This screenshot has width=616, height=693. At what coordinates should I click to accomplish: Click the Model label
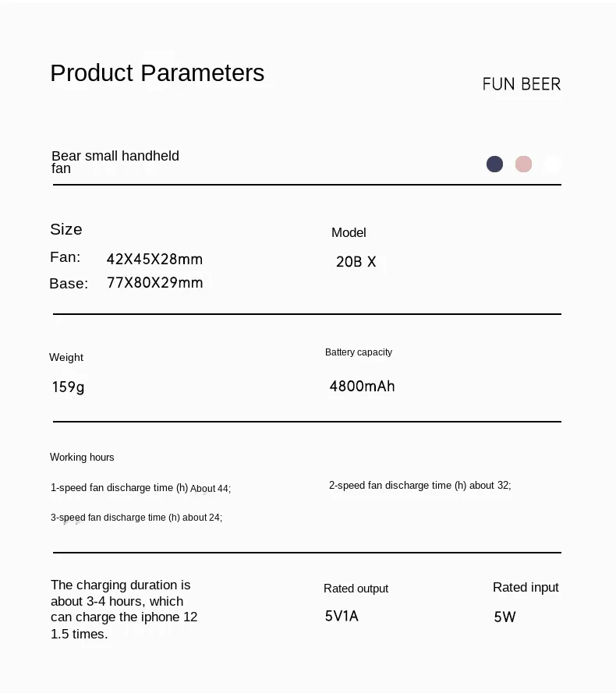click(349, 232)
